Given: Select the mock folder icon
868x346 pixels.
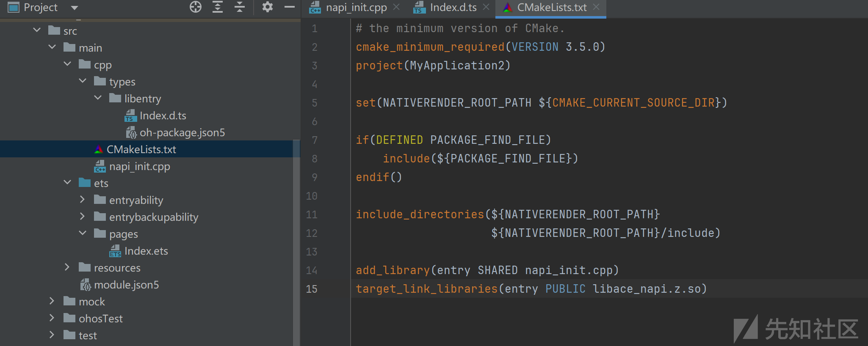Looking at the screenshot, I should 69,301.
